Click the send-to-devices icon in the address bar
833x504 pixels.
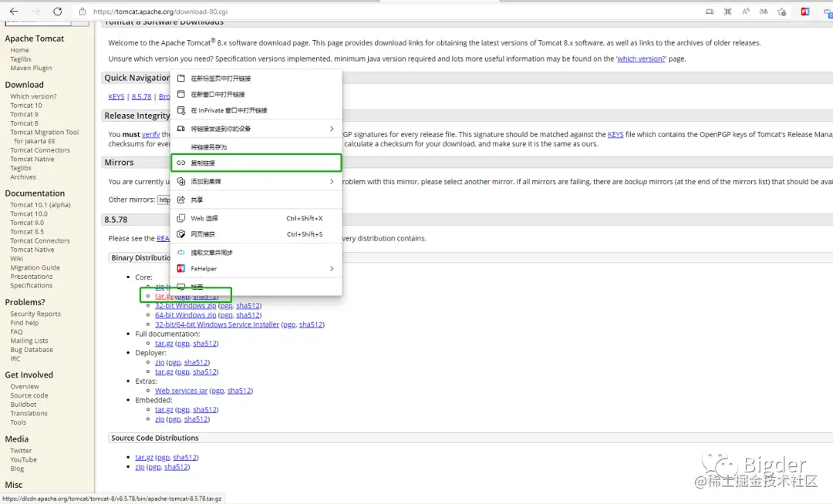pyautogui.click(x=710, y=11)
